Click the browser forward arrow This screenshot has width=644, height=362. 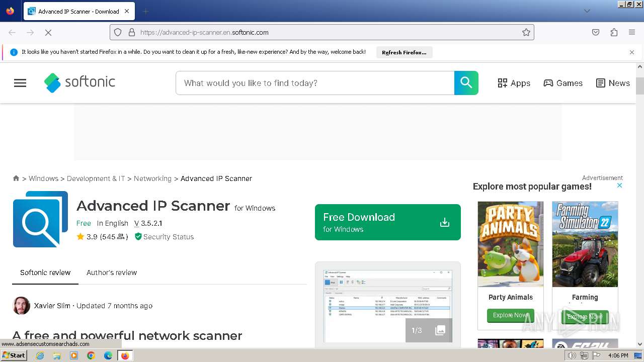(x=30, y=32)
